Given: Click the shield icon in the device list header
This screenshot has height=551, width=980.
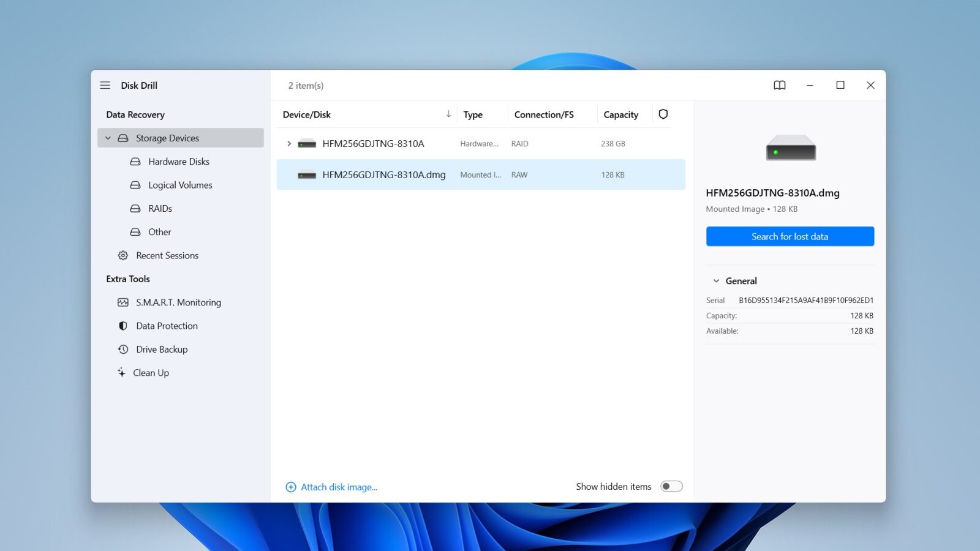Looking at the screenshot, I should pyautogui.click(x=663, y=114).
